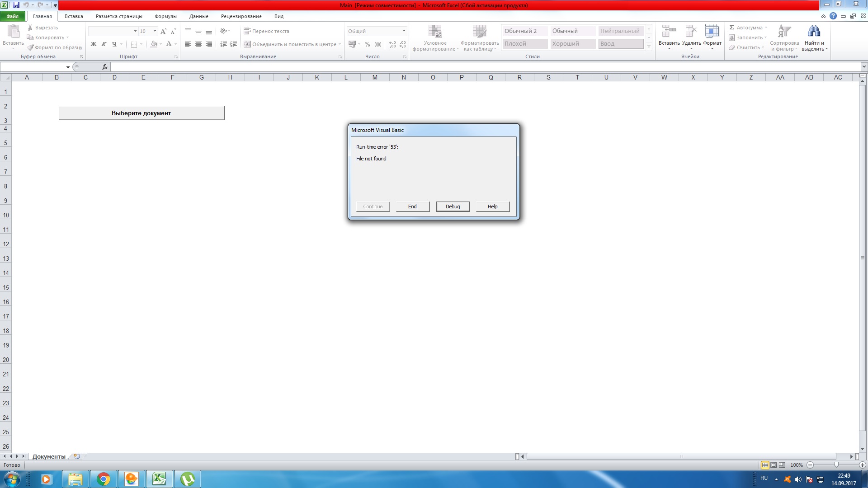Open Find and select (Найти и выделить)

click(x=814, y=38)
